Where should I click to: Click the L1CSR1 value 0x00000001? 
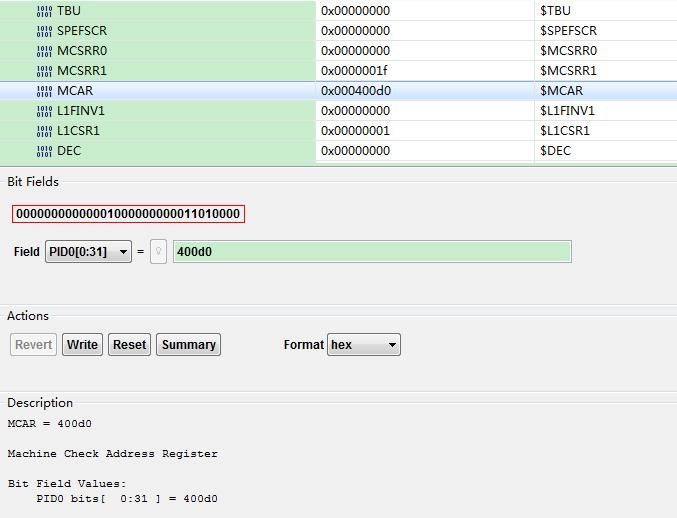[x=355, y=131]
